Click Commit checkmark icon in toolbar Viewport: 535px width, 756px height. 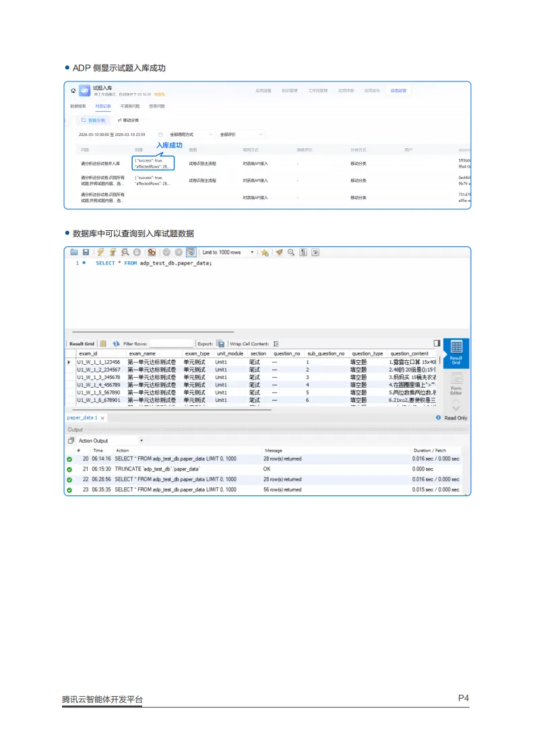166,252
